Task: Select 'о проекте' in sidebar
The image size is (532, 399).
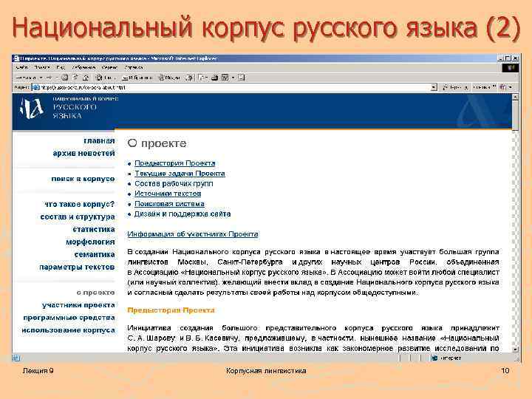Action: pyautogui.click(x=95, y=293)
